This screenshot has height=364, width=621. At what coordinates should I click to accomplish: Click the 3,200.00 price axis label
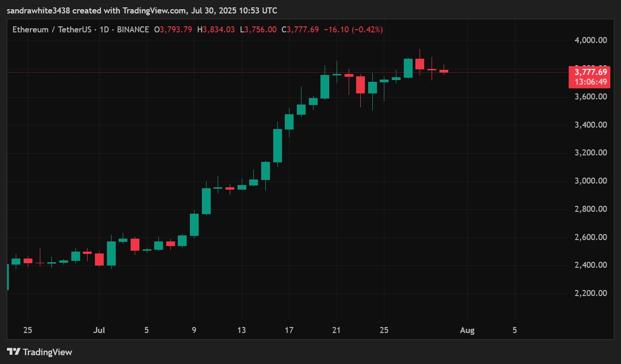(x=590, y=153)
